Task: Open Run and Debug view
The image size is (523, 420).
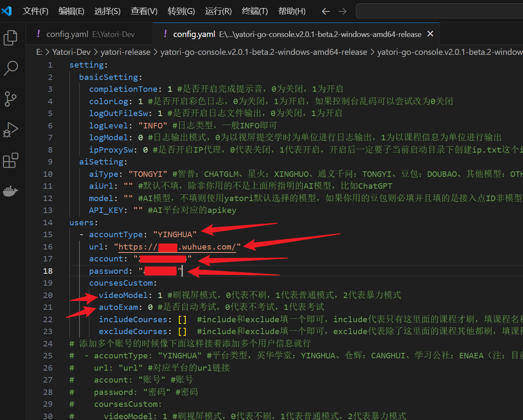Action: pos(11,130)
